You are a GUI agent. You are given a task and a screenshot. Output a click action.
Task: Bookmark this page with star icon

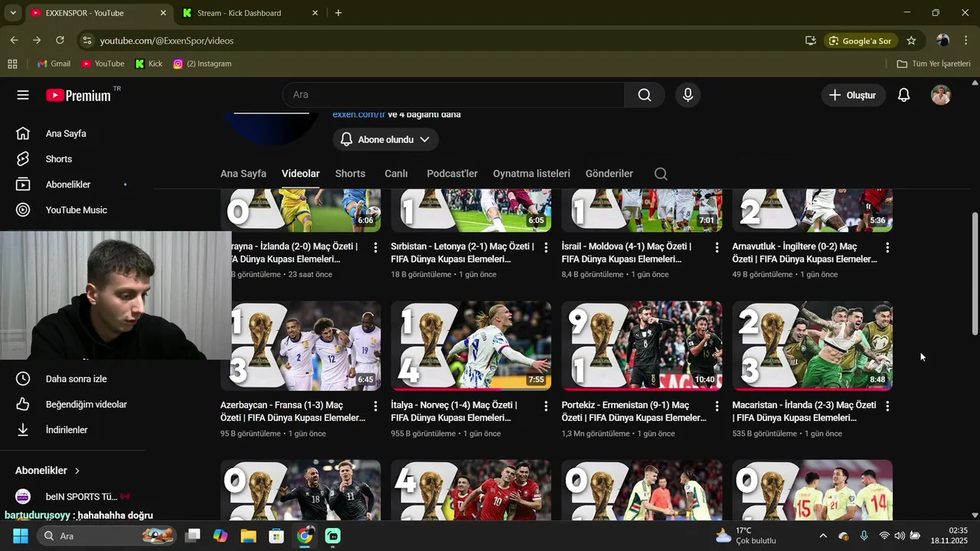911,41
